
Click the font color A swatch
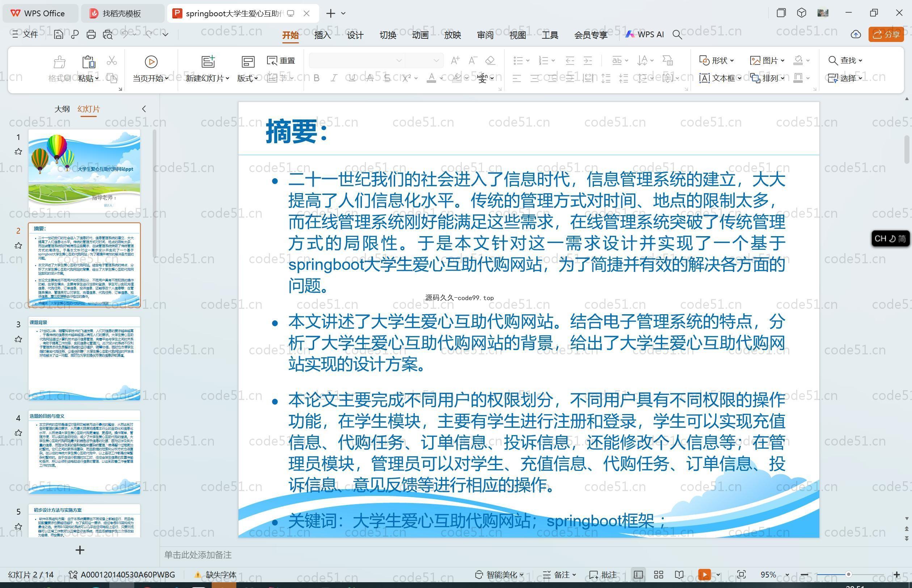click(431, 78)
